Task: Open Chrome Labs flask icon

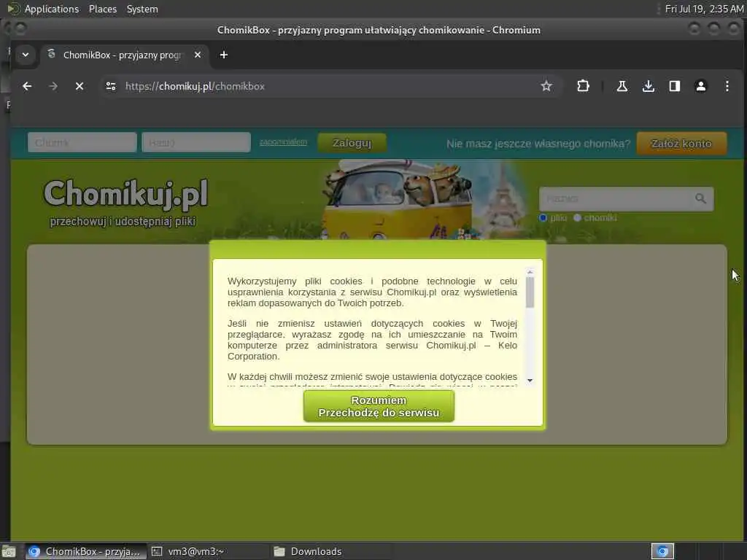Action: [x=622, y=86]
